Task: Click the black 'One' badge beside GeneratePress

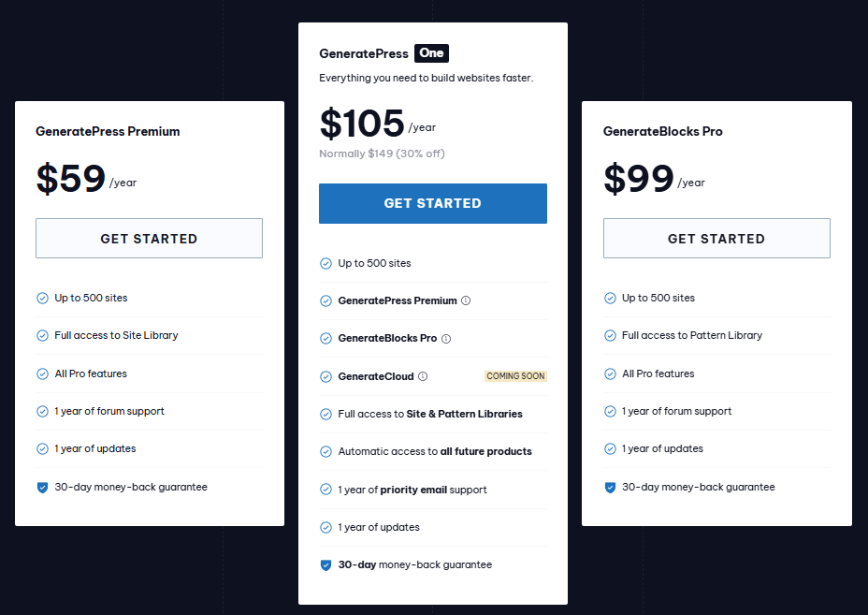Action: click(x=431, y=53)
